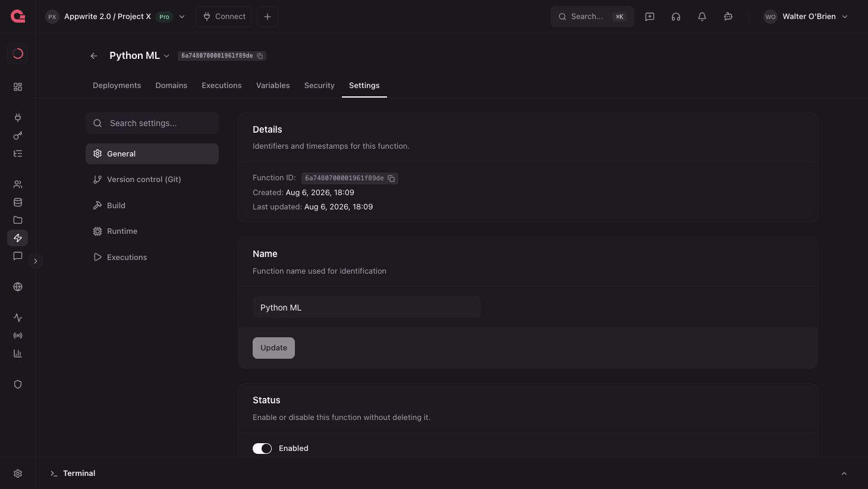Open the API keys icon in sidebar
The height and width of the screenshot is (489, 868).
point(18,136)
